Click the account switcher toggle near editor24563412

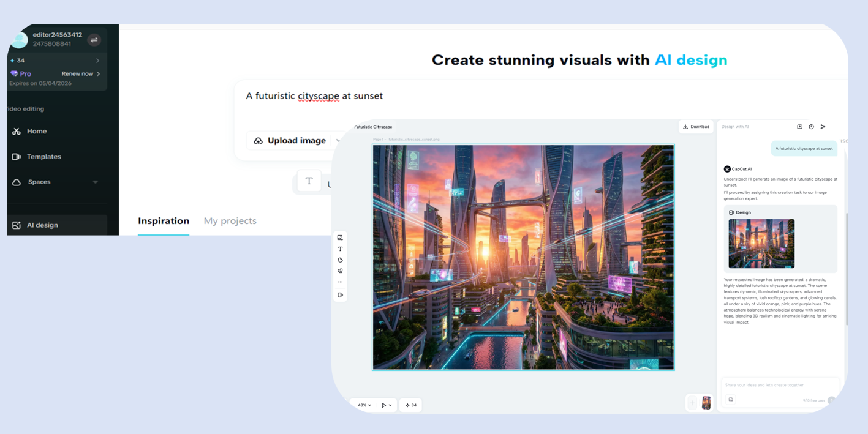point(94,39)
